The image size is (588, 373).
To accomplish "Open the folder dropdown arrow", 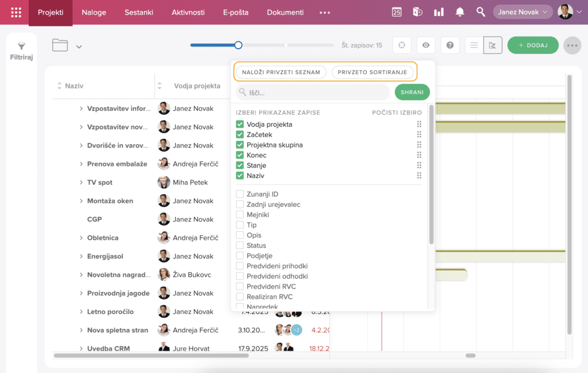I will pyautogui.click(x=79, y=47).
